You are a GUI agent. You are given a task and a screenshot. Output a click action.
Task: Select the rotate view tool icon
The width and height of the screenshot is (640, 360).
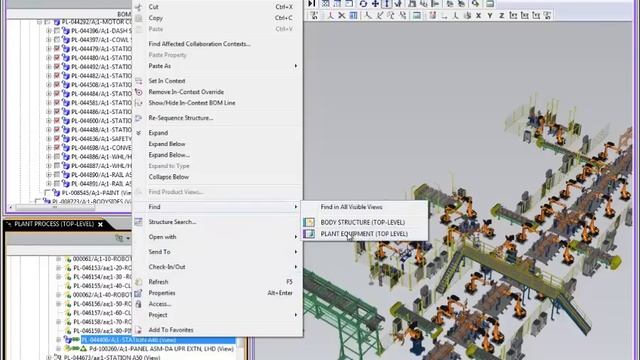pos(363,4)
